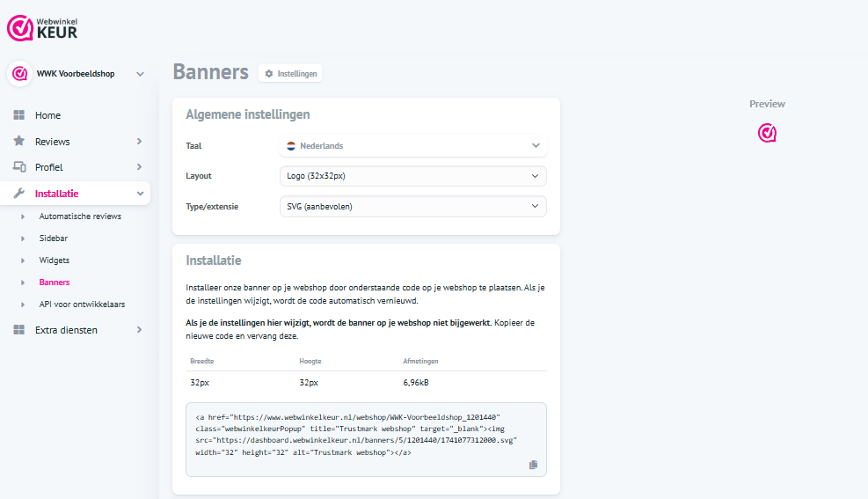The image size is (868, 499).
Task: Open the Type/extensie dropdown
Action: coord(412,207)
